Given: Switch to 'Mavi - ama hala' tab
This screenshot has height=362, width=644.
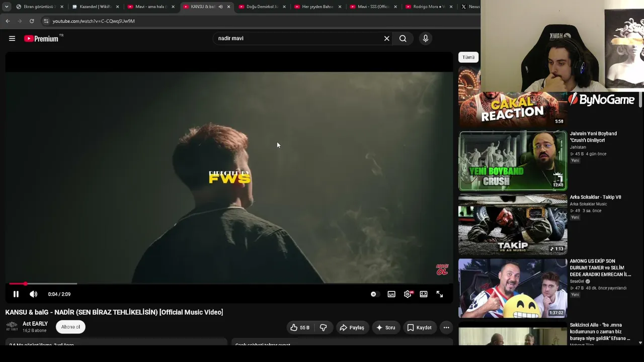Looking at the screenshot, I should click(149, 7).
